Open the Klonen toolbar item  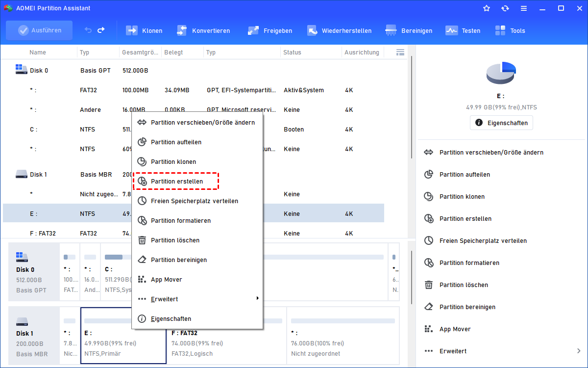pyautogui.click(x=144, y=30)
